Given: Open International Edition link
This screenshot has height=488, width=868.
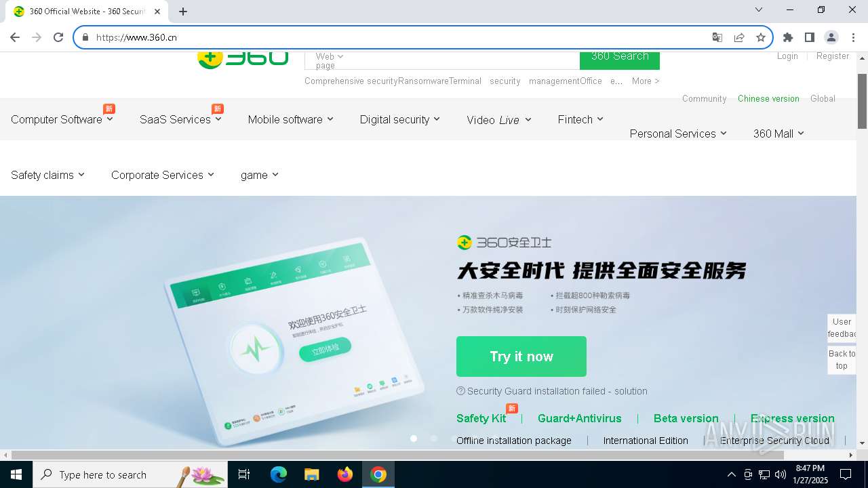Looking at the screenshot, I should click(646, 441).
